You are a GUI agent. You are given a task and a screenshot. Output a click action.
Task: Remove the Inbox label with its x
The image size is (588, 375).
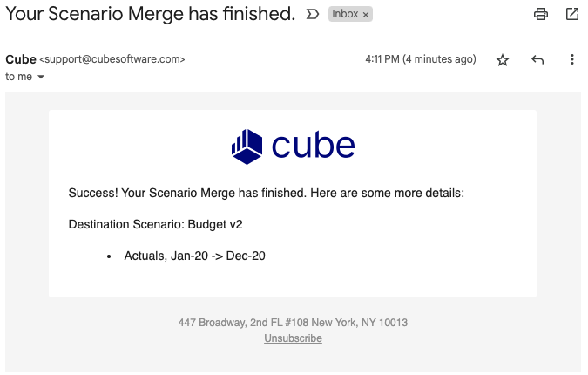click(x=366, y=15)
